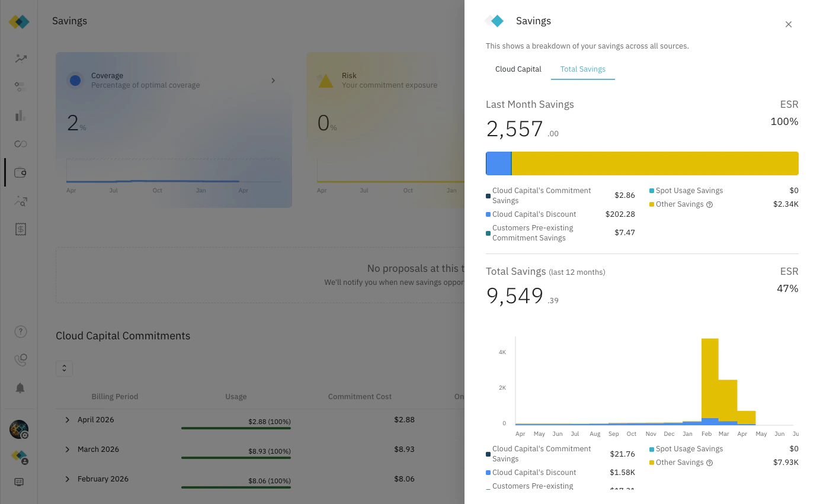This screenshot has height=504, width=820.
Task: Close the Savings side panel
Action: click(x=789, y=24)
